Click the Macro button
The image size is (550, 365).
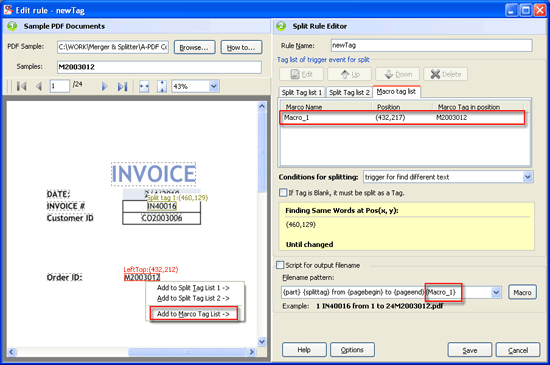(x=522, y=292)
